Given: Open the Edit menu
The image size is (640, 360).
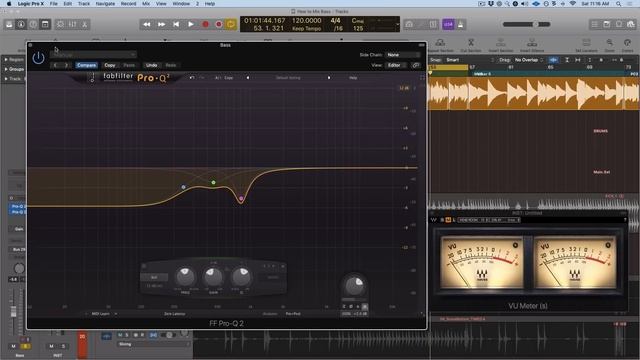Looking at the screenshot, I should [x=68, y=4].
